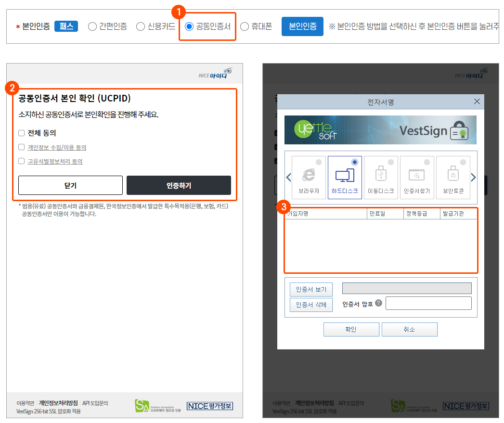504x423 pixels.
Task: Click the 확인 button in 전자서명 dialog
Action: [351, 330]
